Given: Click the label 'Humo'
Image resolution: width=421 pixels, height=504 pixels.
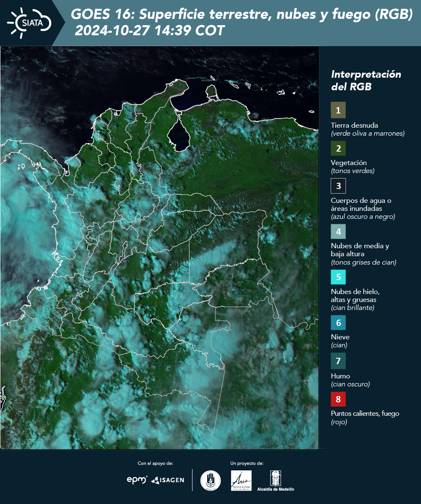Looking at the screenshot, I should pyautogui.click(x=340, y=376).
